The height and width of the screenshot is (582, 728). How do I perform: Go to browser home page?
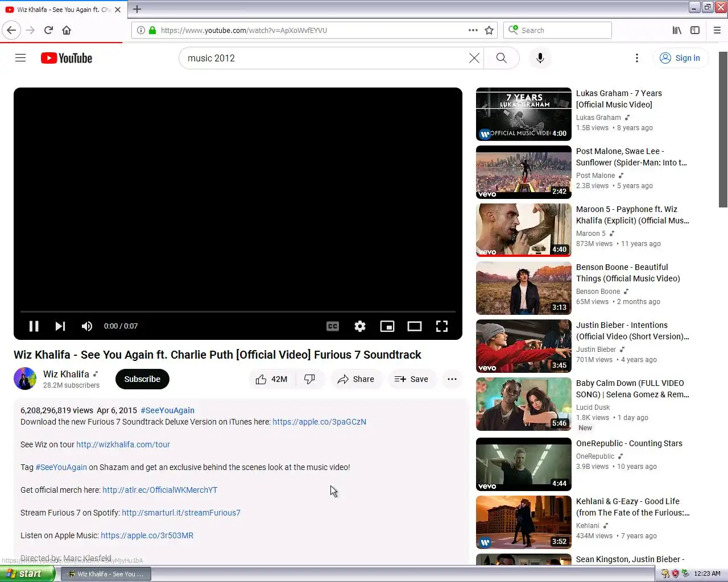click(67, 30)
